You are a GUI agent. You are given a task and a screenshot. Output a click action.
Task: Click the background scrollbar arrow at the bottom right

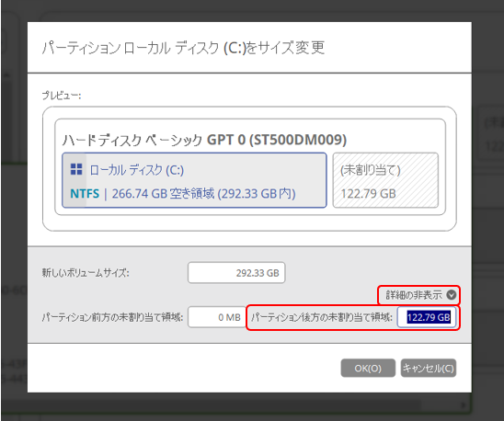pos(463,405)
